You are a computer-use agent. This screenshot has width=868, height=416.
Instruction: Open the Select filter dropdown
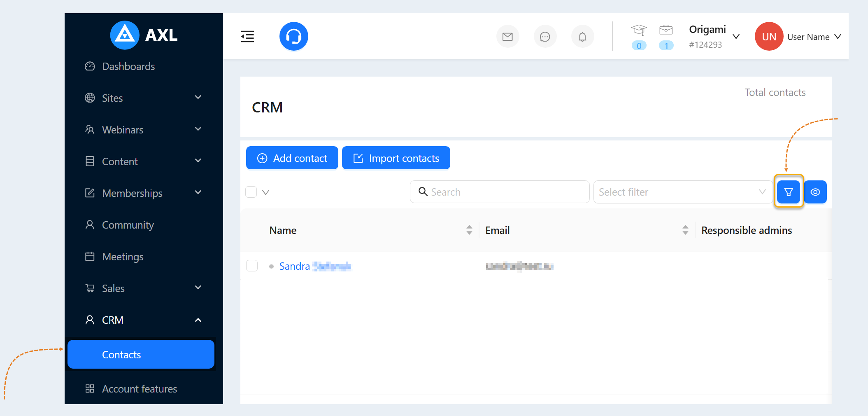tap(683, 192)
